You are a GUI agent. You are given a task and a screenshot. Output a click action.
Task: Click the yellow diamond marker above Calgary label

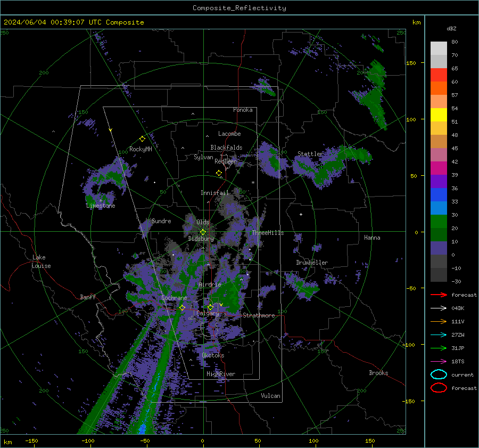[x=210, y=307]
